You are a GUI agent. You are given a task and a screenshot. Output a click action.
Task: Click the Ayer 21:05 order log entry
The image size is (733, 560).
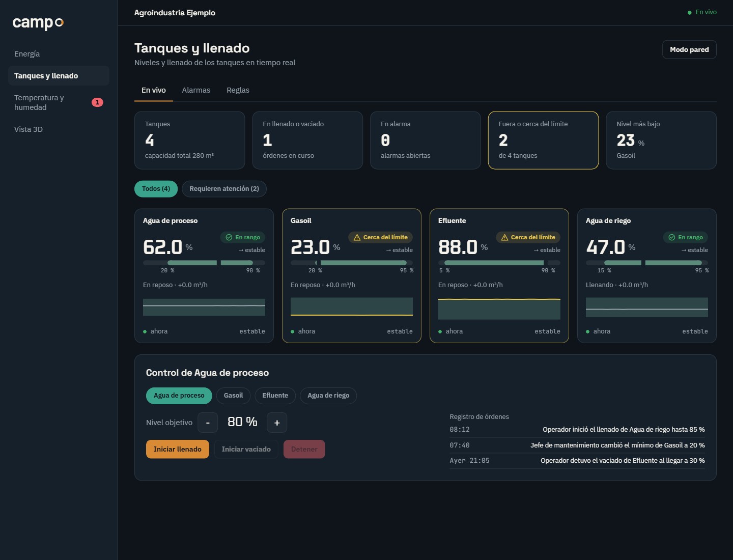point(577,461)
